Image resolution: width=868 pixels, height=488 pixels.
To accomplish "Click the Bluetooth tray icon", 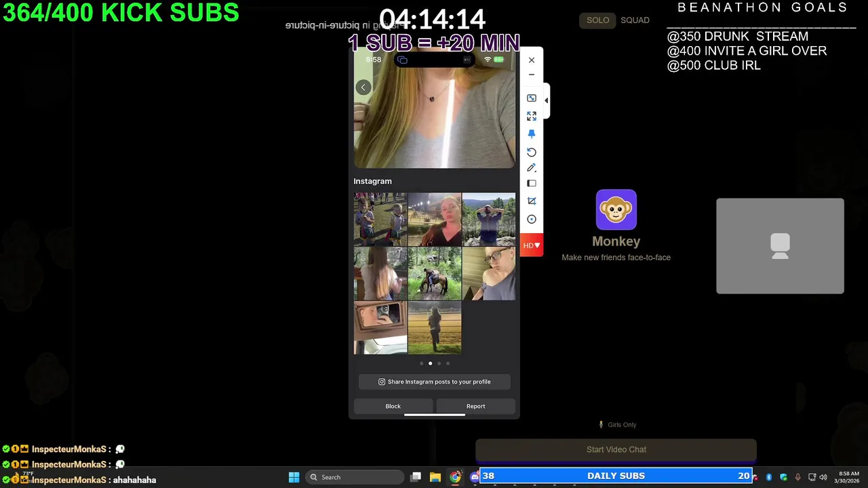I will (x=769, y=477).
